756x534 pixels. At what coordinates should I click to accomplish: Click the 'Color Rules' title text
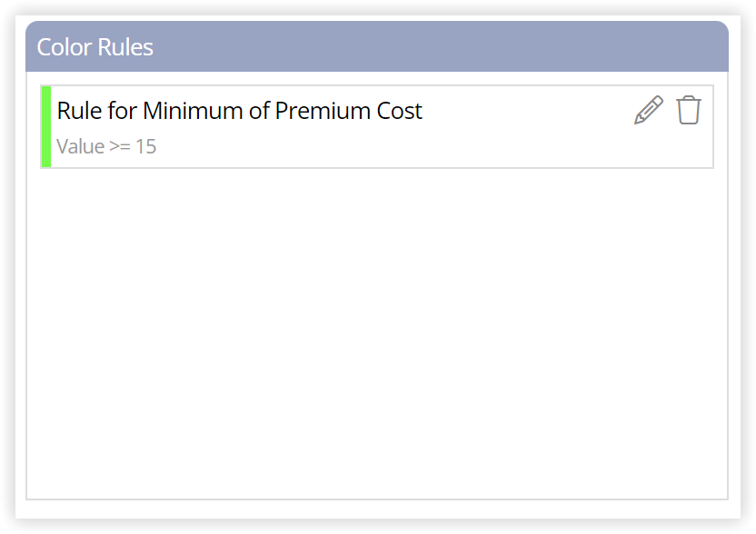(x=95, y=47)
